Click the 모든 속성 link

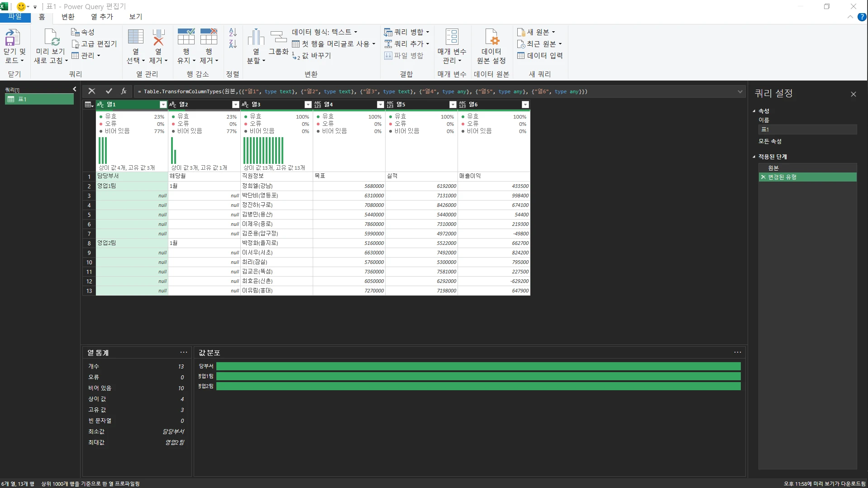(x=770, y=141)
